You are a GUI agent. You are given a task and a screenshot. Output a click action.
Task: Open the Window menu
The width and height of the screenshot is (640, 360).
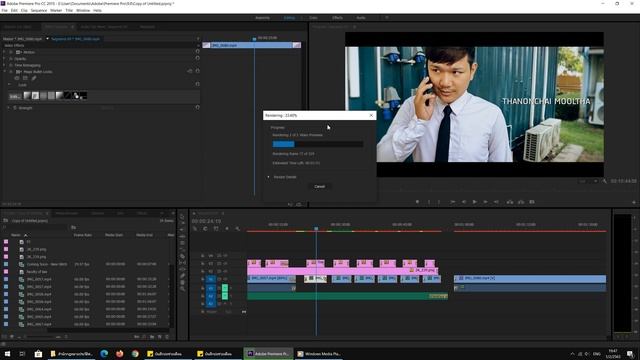click(83, 10)
